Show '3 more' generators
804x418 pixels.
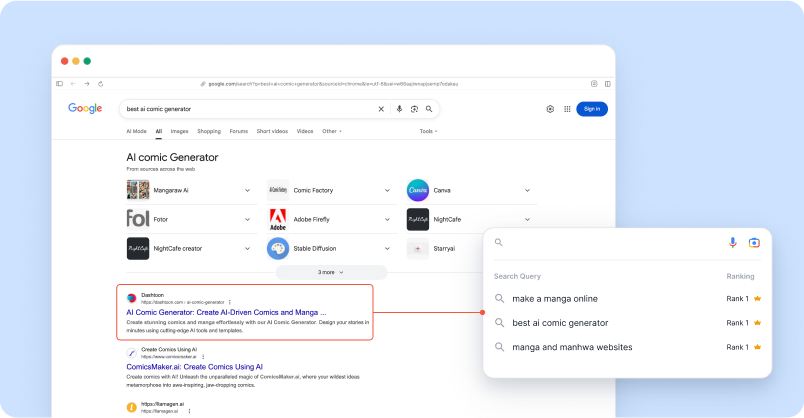point(331,272)
